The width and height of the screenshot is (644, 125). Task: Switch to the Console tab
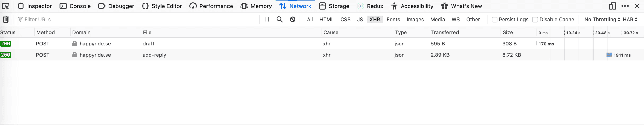click(75, 6)
